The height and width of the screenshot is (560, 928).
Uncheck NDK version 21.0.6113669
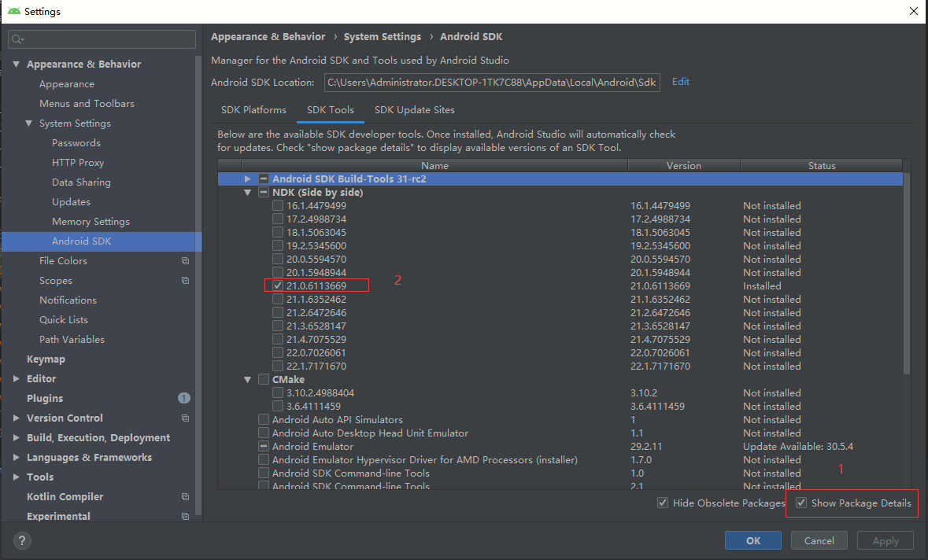[x=278, y=286]
